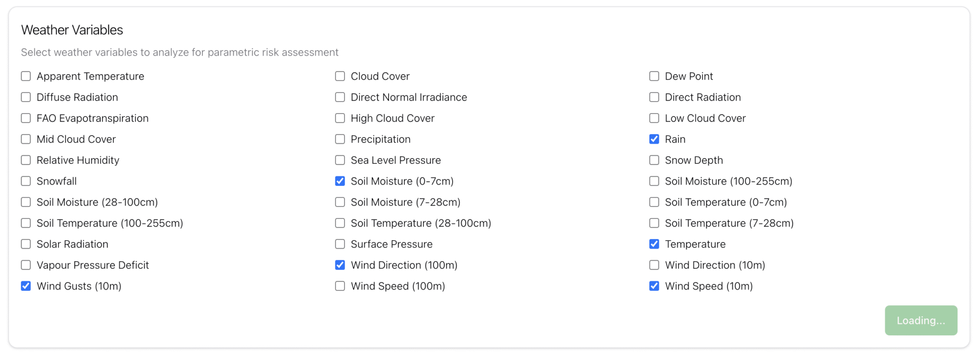The width and height of the screenshot is (980, 356).
Task: Disable Soil Moisture (0-7cm) variable
Action: [340, 181]
